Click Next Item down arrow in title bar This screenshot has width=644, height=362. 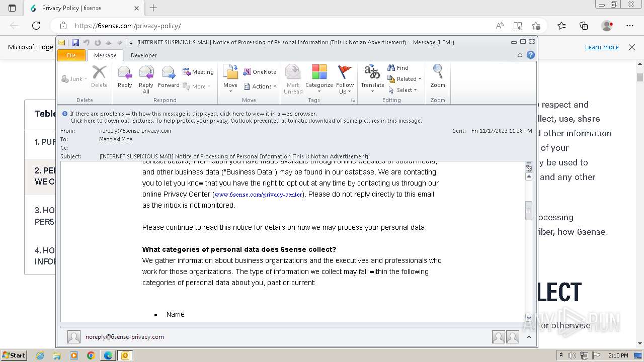pyautogui.click(x=119, y=43)
